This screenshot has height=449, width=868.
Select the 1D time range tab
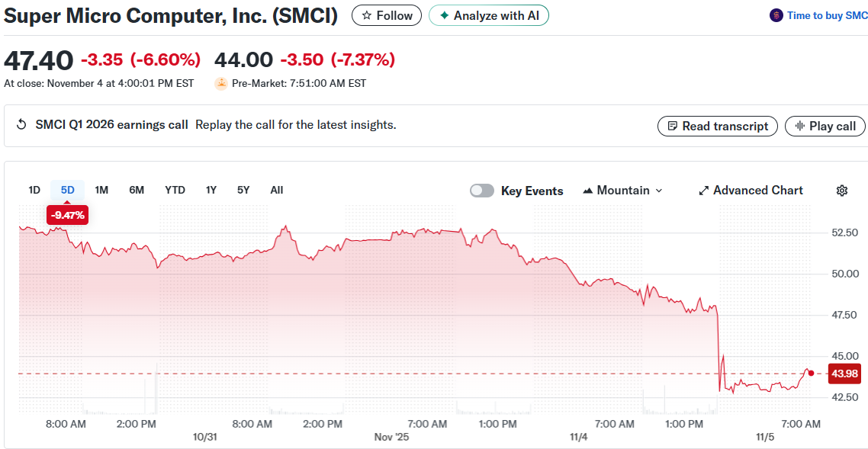pyautogui.click(x=34, y=190)
